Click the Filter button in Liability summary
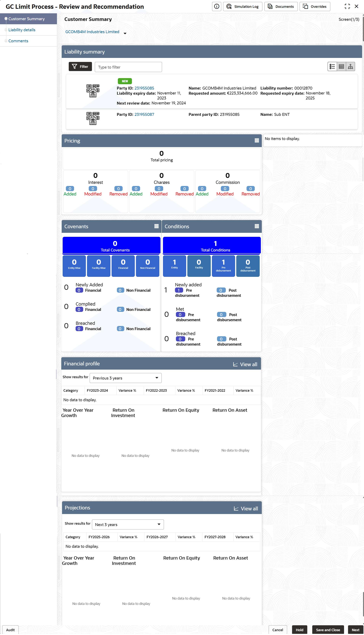Viewport: 364px width, 635px height. [80, 66]
